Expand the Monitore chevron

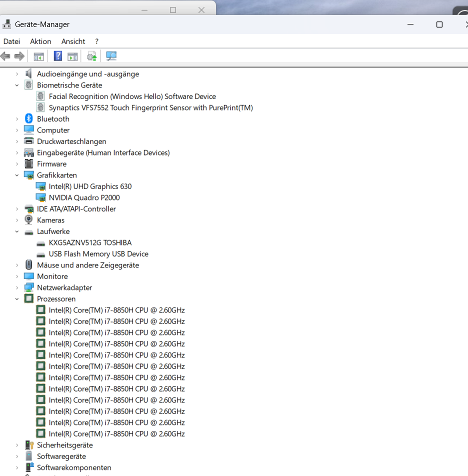click(17, 276)
